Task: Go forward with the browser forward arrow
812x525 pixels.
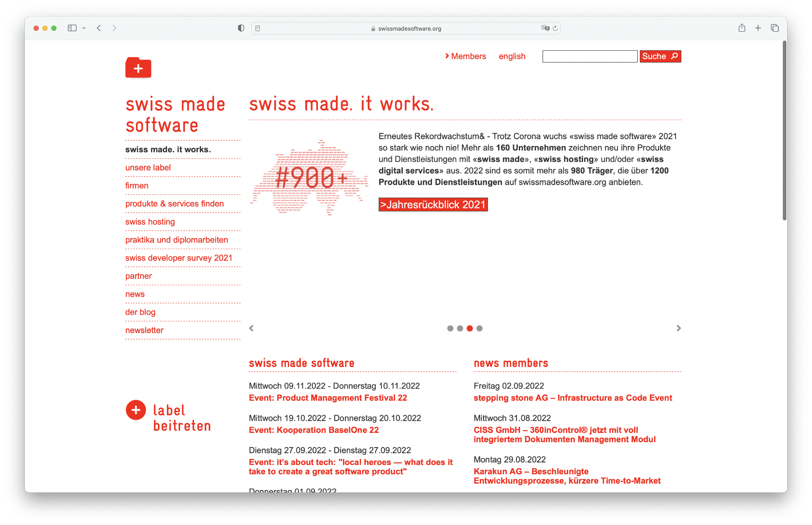Action: pos(114,28)
